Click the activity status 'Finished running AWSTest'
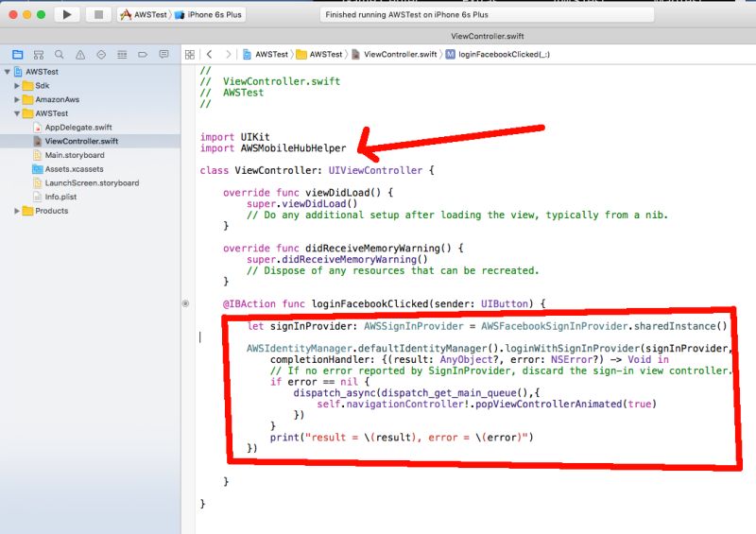 point(487,15)
